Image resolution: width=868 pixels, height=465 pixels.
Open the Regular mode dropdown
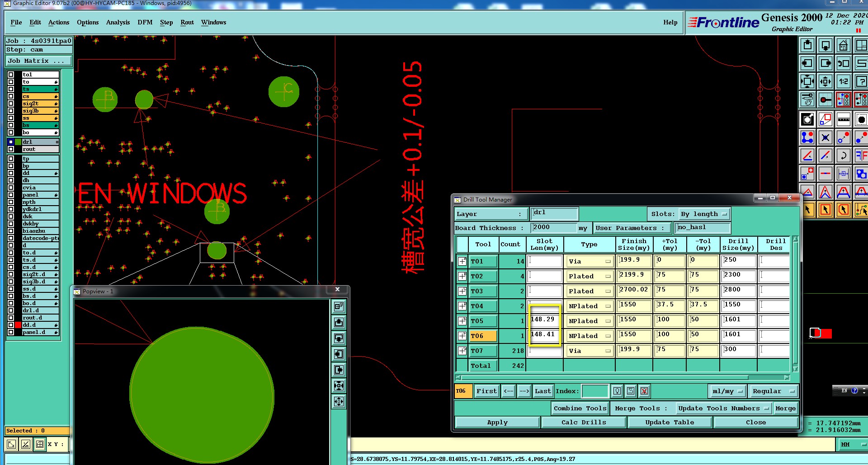click(x=773, y=391)
